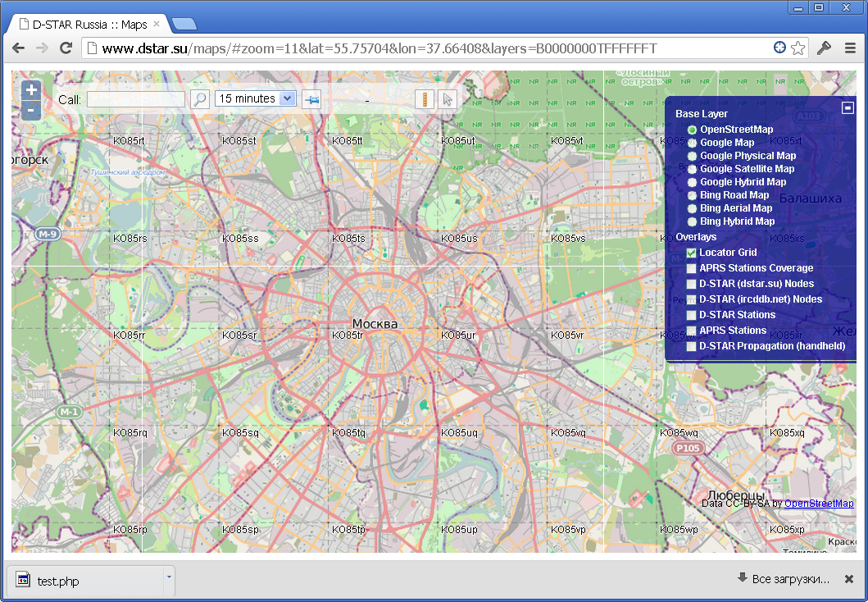Open the 15 minutes time dropdown
The height and width of the screenshot is (602, 868).
point(255,98)
